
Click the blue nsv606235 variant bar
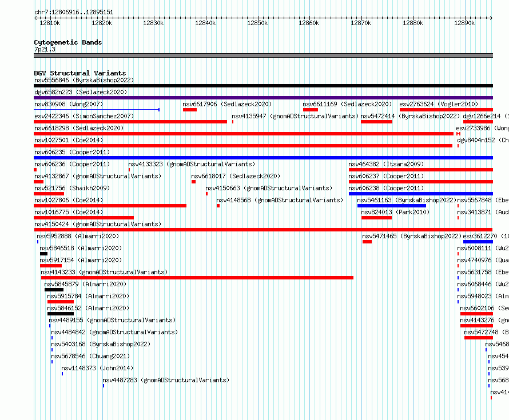click(x=263, y=158)
